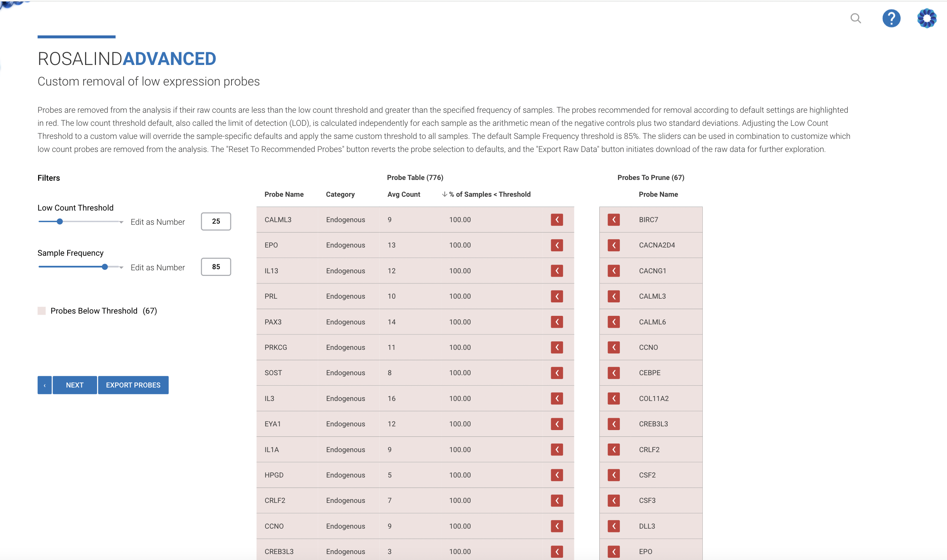
Task: Go back with the left chevron button
Action: (44, 385)
